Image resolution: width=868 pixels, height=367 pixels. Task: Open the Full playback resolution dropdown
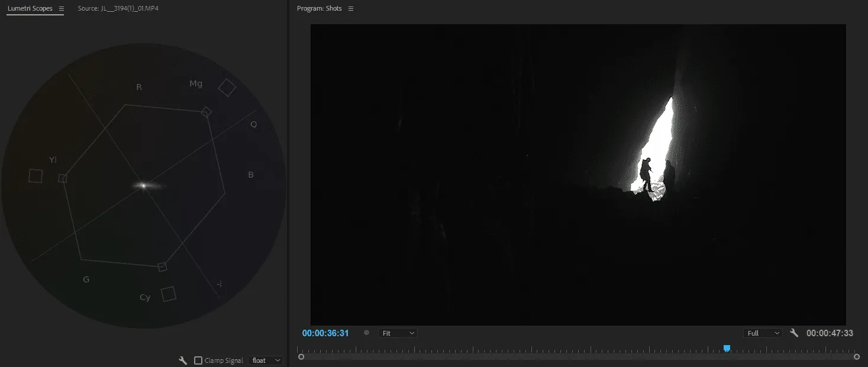coord(763,333)
